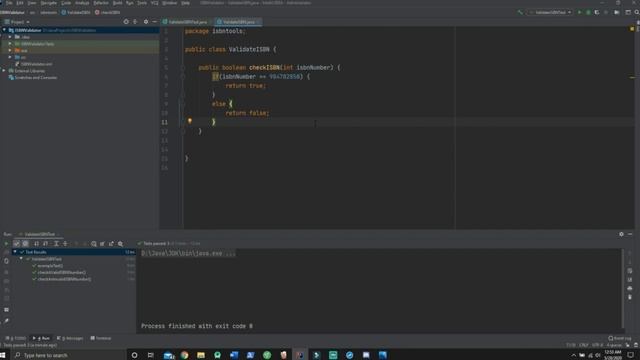Collapse the ValidateISBNTest results node

tap(21, 259)
